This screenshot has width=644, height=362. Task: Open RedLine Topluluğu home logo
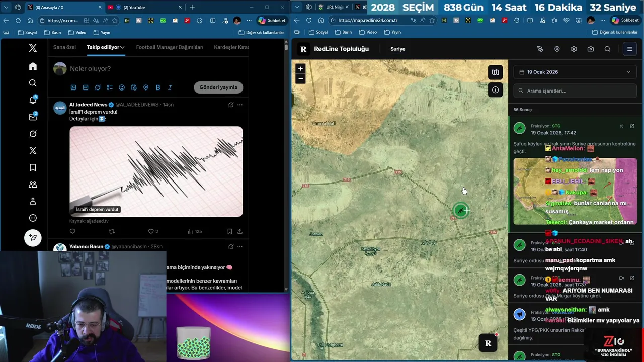[335, 49]
